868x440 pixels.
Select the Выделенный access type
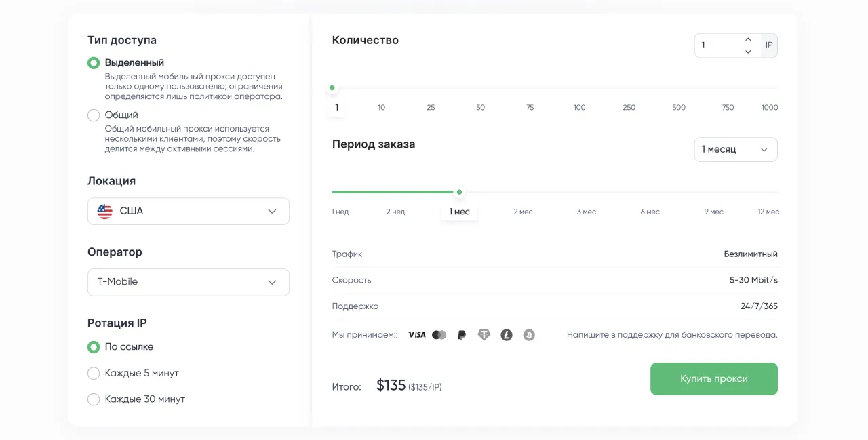click(x=94, y=63)
